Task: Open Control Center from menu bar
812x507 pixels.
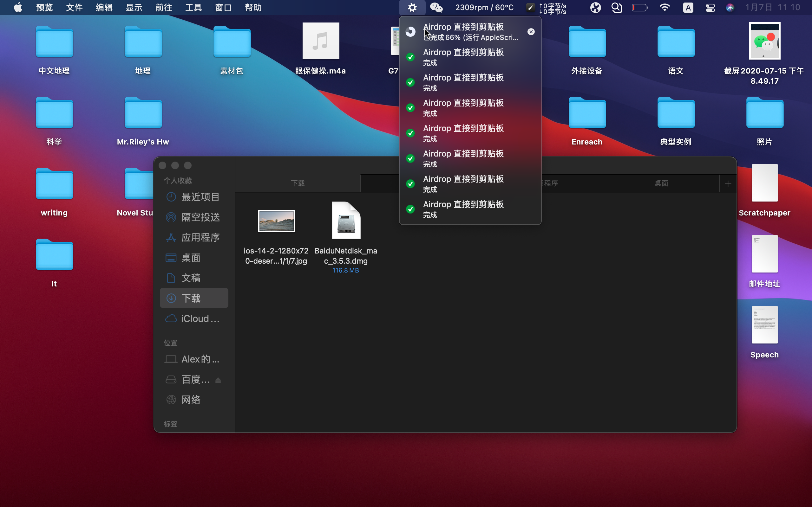Action: click(710, 7)
